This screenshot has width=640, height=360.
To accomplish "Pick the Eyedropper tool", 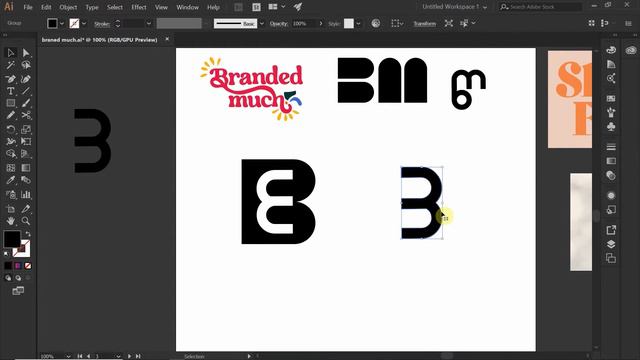I will pos(11,180).
